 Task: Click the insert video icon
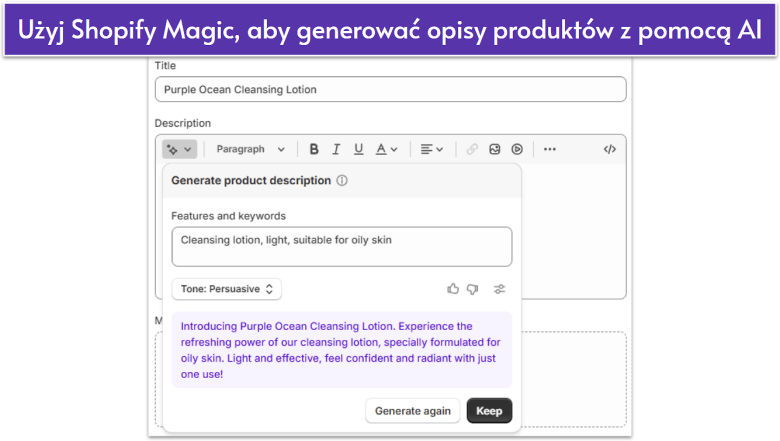click(517, 149)
